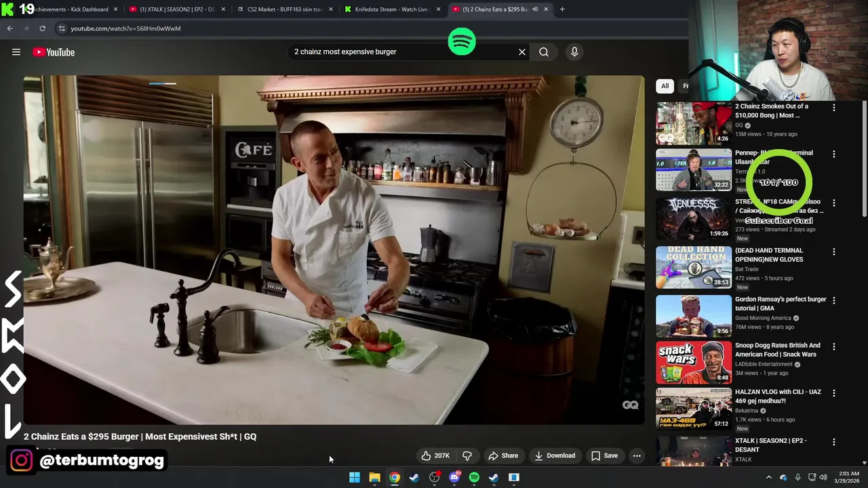Reload the YouTube page

click(x=42, y=28)
